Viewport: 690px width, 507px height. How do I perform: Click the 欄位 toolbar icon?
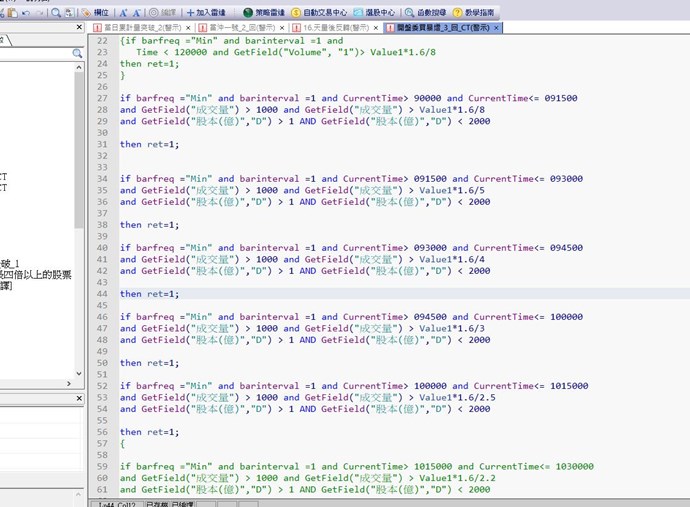click(95, 12)
